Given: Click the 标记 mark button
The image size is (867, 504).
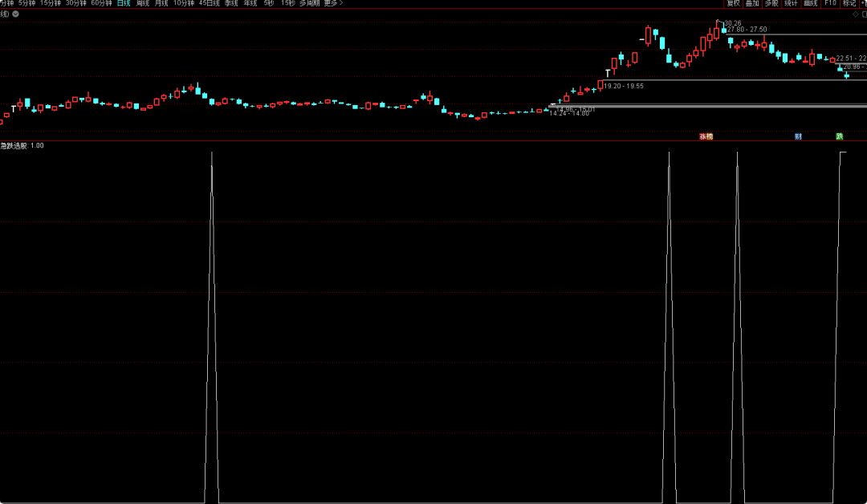Looking at the screenshot, I should click(849, 3).
